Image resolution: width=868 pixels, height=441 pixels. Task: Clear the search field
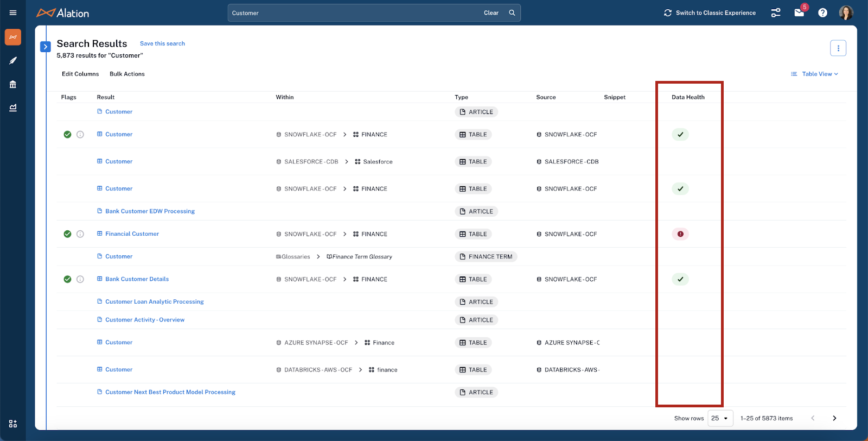pos(491,13)
